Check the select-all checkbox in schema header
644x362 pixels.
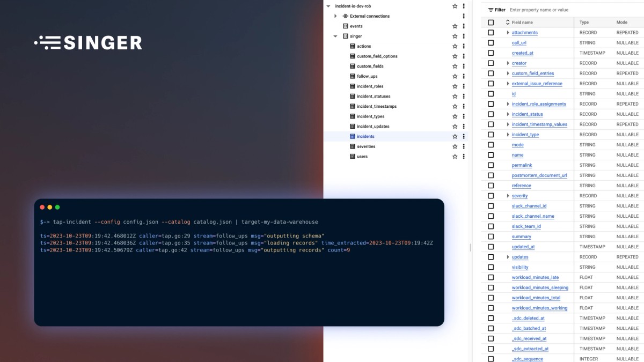click(491, 22)
